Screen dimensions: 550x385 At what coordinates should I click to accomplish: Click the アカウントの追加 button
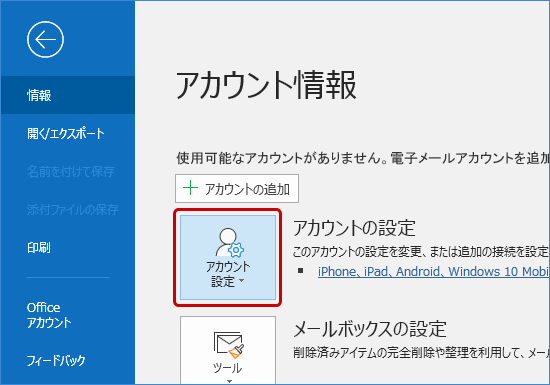[x=237, y=189]
